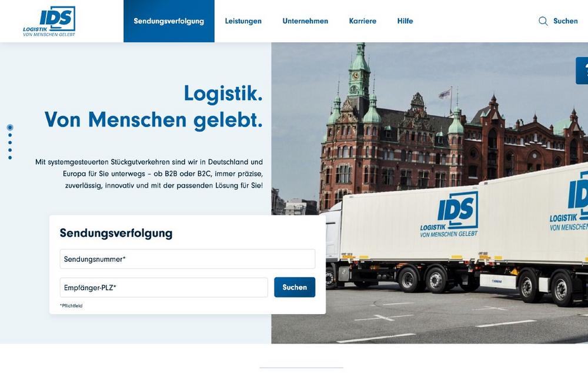588x373 pixels.
Task: Open the Hilfe menu item
Action: tap(405, 21)
